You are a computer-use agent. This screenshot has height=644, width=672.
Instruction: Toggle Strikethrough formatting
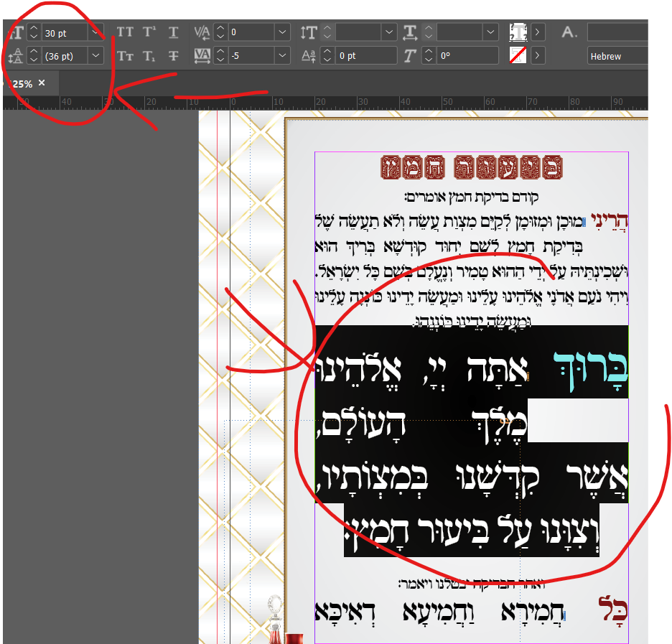pyautogui.click(x=173, y=56)
